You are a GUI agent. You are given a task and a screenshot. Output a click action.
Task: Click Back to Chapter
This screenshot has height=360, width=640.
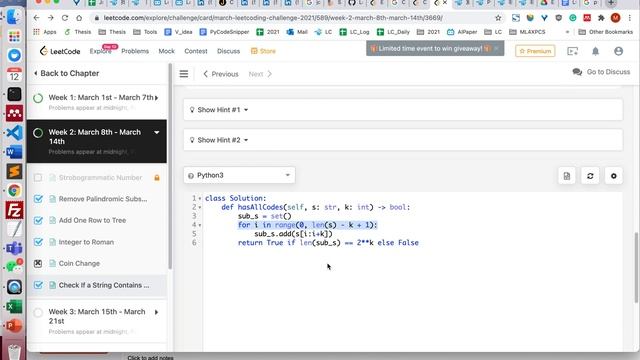click(x=66, y=73)
